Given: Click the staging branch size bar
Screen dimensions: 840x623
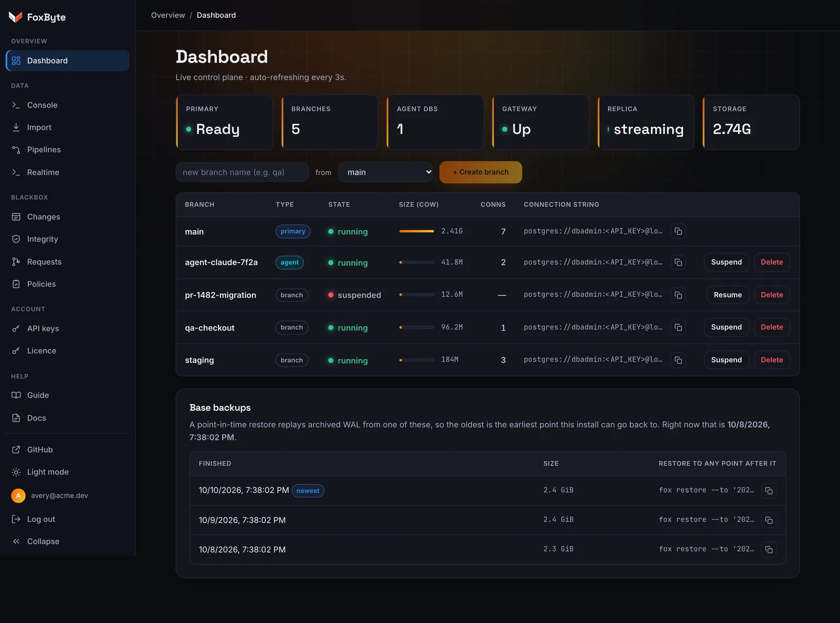Looking at the screenshot, I should coord(417,360).
